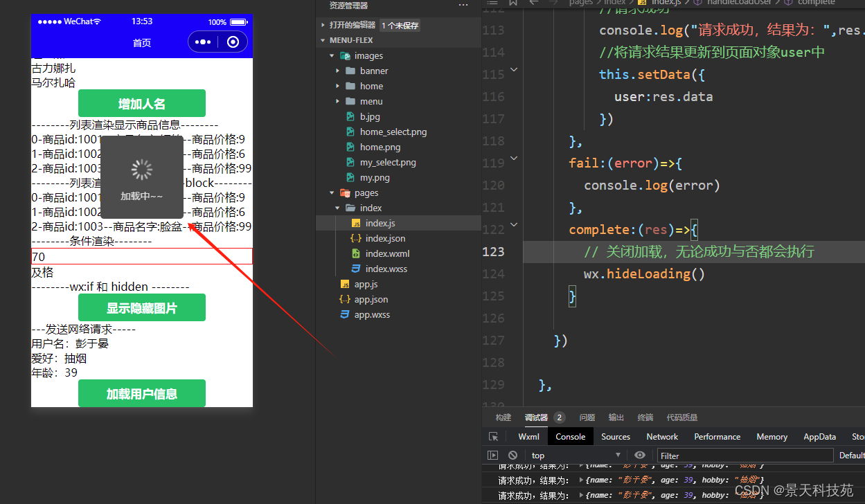Click the 首页 title in the simulator
Image resolution: width=865 pixels, height=504 pixels.
point(142,43)
